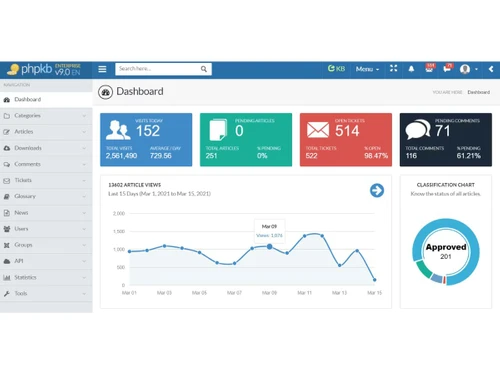Click the speech bubbles icon on Pending Comments card

pyautogui.click(x=418, y=129)
